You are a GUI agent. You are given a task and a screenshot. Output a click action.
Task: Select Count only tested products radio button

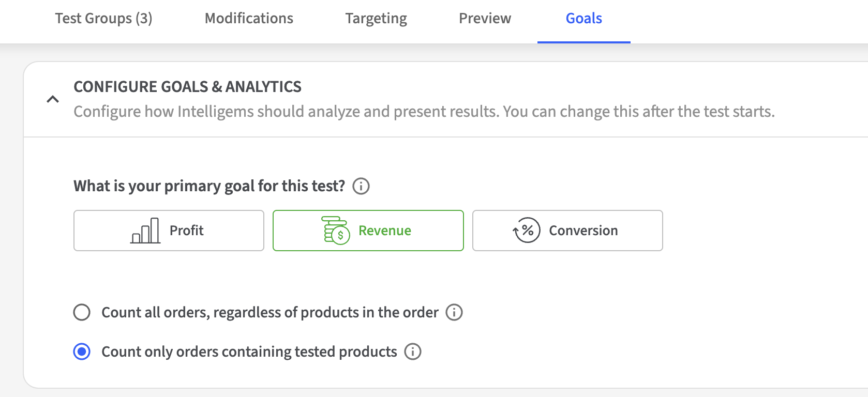tap(82, 352)
